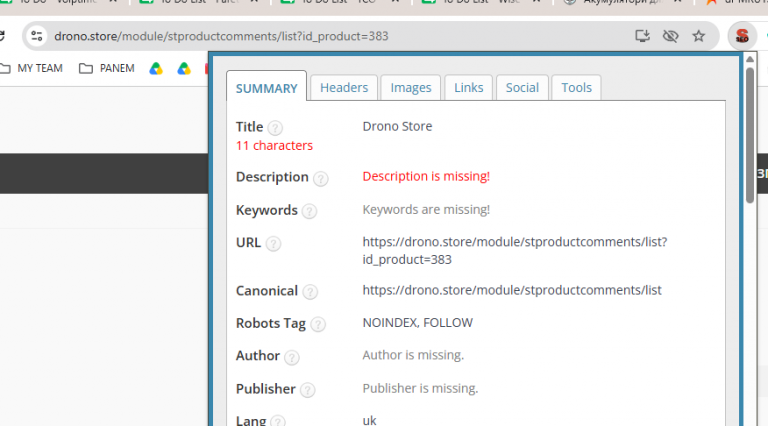
Task: Click the site settings icon in address bar
Action: [x=37, y=36]
